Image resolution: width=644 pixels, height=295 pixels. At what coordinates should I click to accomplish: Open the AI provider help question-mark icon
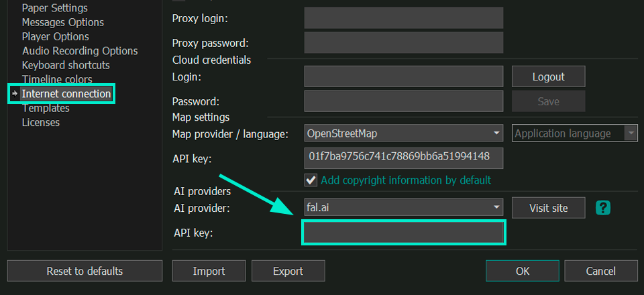pyautogui.click(x=603, y=208)
